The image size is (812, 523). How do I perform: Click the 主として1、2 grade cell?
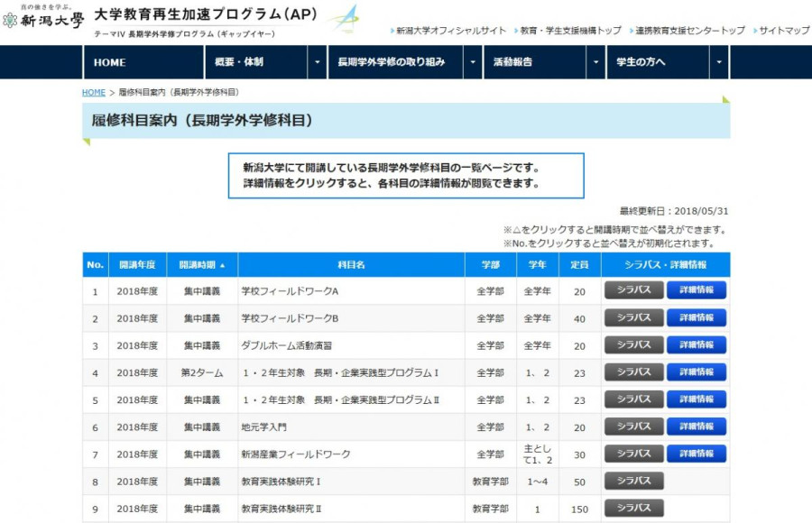click(x=538, y=454)
